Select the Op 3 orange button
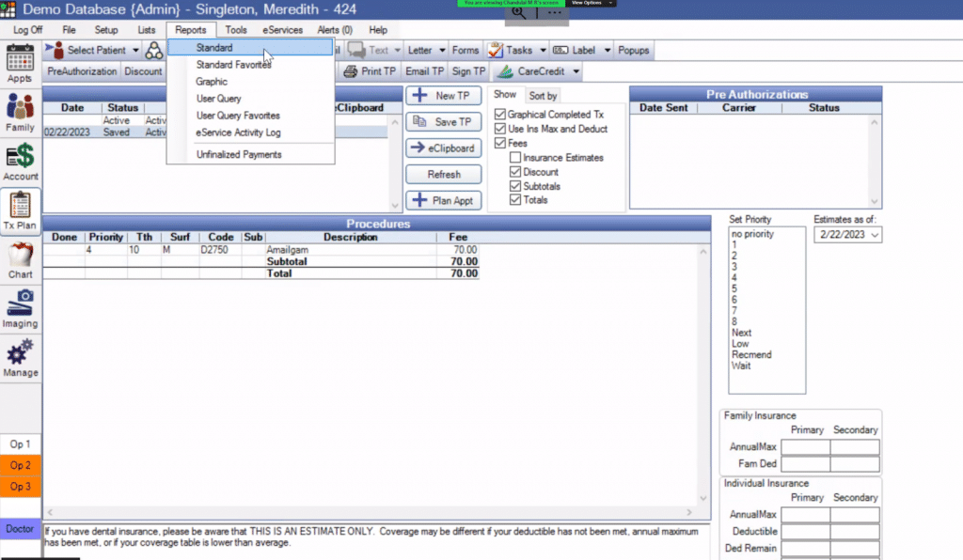This screenshot has width=963, height=560. tap(21, 487)
